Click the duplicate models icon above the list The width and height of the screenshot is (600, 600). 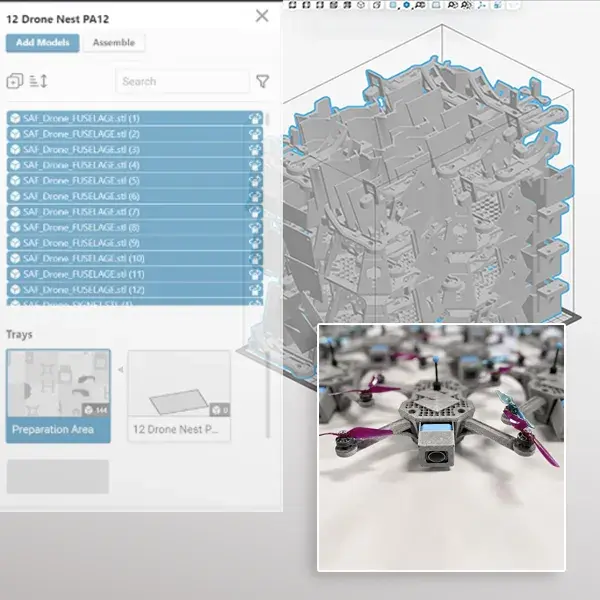click(x=15, y=81)
